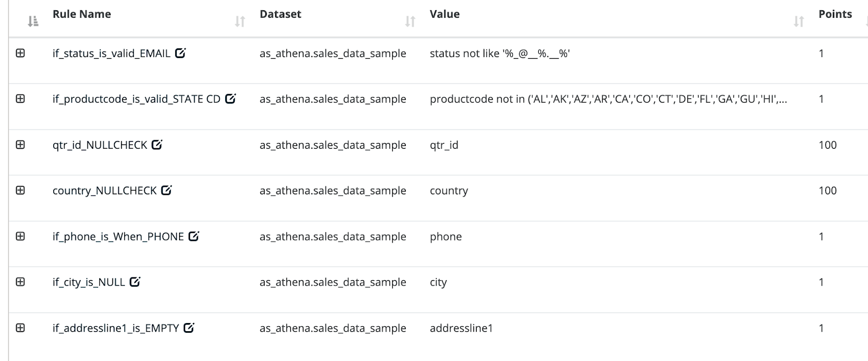Screen dimensions: 868x361
Task: Expand the if_city_is_NULL row
Action: coord(21,282)
